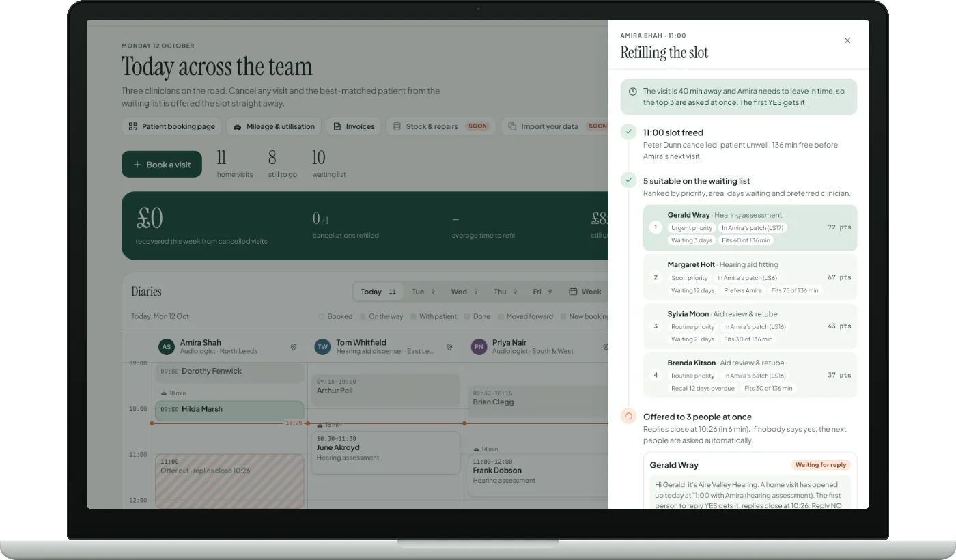Click the Book a visit button
Viewport: 956px width, 560px height.
pos(162,165)
